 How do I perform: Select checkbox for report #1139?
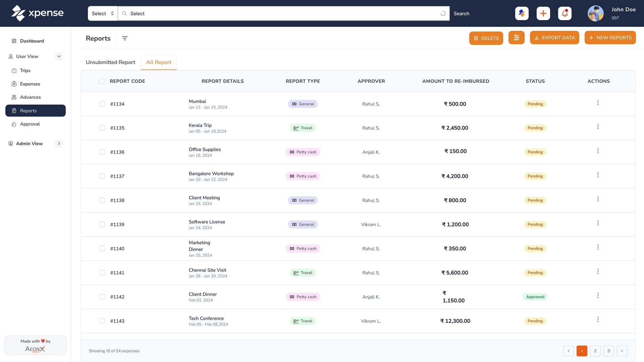point(102,225)
